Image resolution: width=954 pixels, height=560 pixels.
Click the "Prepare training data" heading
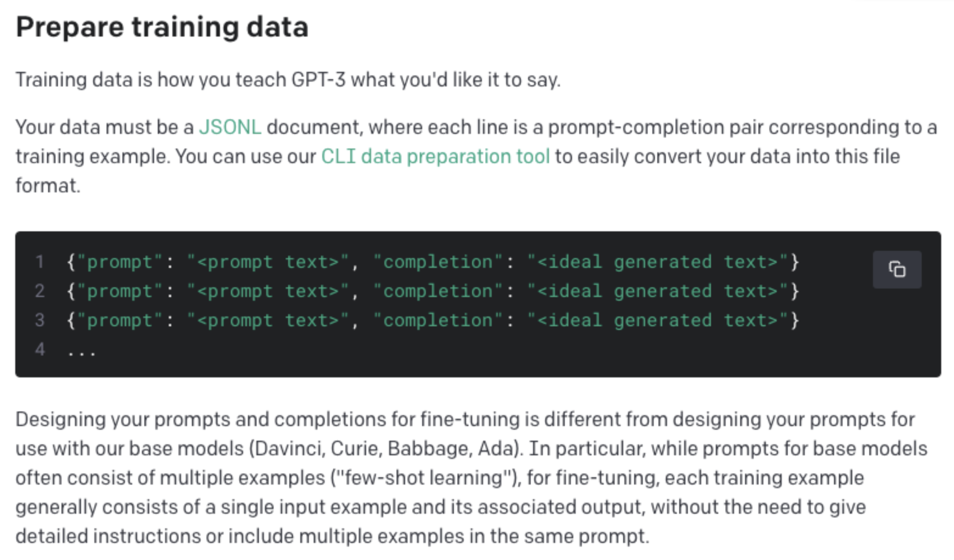coord(162,27)
